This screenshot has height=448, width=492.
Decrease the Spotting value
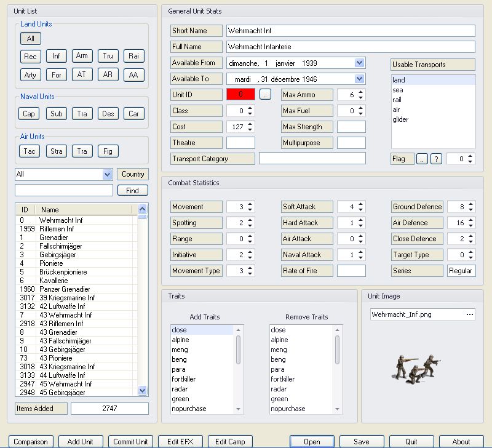tap(250, 225)
